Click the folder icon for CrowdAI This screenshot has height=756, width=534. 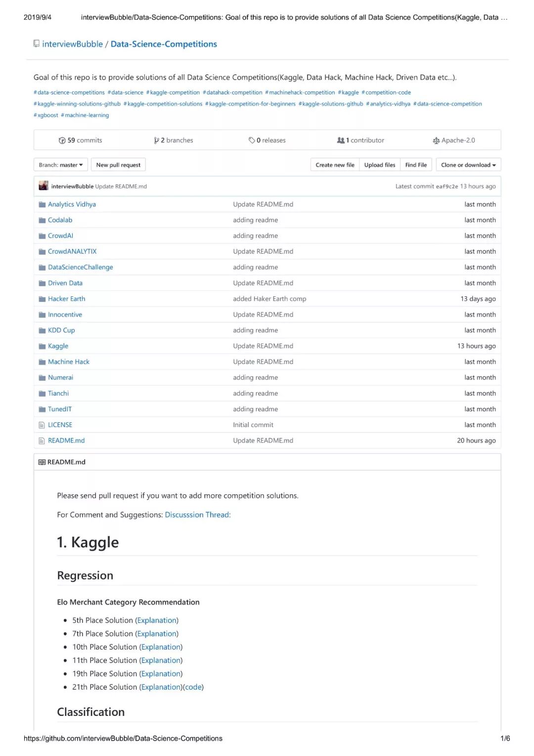[42, 236]
